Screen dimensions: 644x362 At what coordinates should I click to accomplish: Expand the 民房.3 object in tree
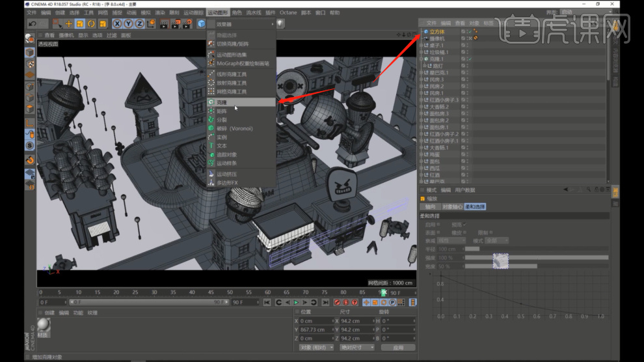(x=421, y=79)
